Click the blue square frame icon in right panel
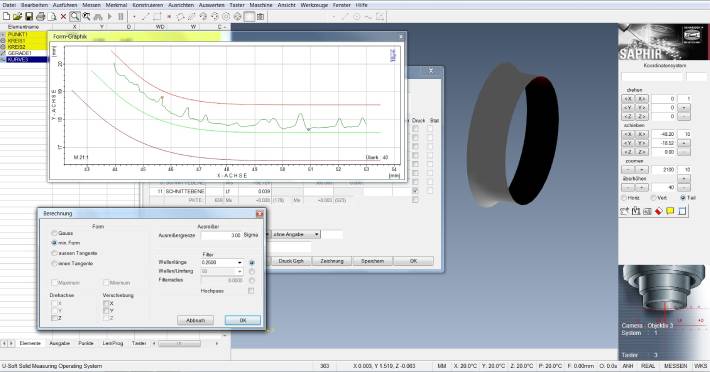Viewport: 710px width, 372px height. pos(682,211)
